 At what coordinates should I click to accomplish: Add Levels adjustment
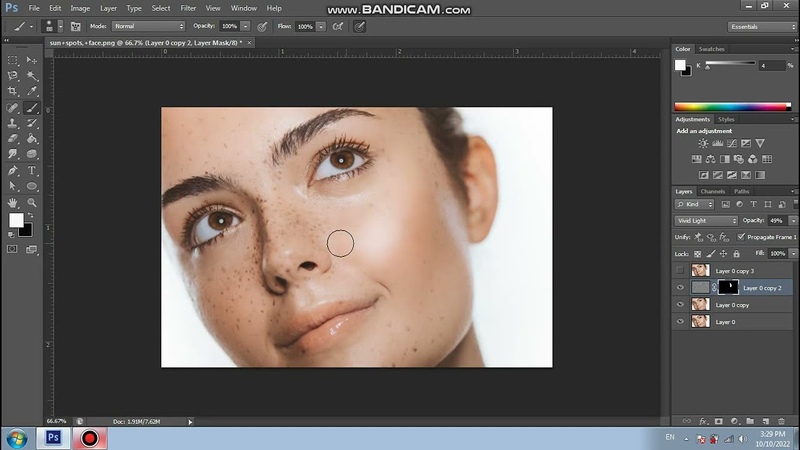tap(717, 143)
